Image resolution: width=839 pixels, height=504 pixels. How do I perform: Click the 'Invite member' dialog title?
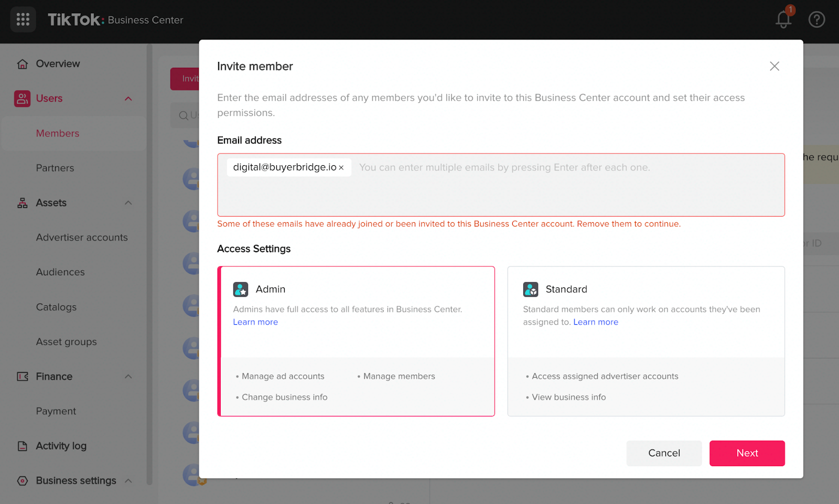[x=255, y=67]
